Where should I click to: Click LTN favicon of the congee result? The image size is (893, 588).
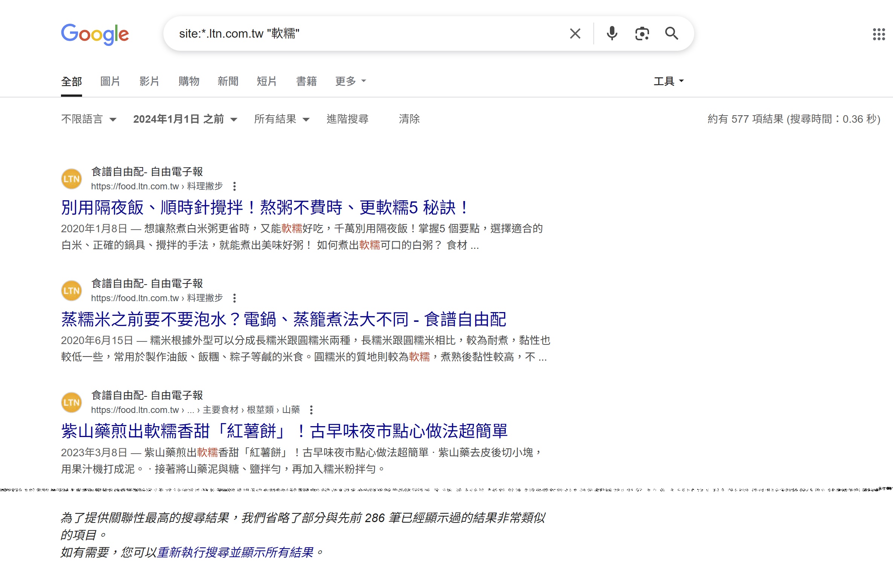point(72,179)
